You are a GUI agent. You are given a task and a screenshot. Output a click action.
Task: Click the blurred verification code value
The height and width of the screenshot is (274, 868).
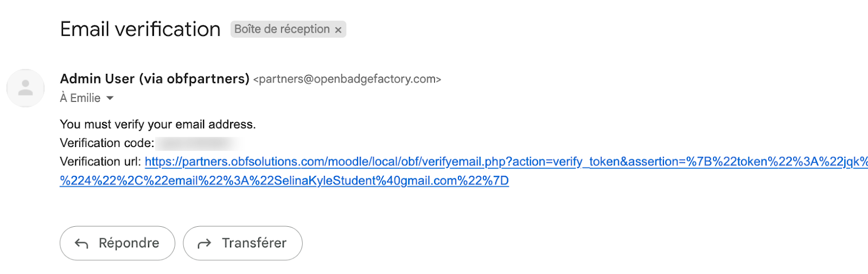[x=196, y=143]
